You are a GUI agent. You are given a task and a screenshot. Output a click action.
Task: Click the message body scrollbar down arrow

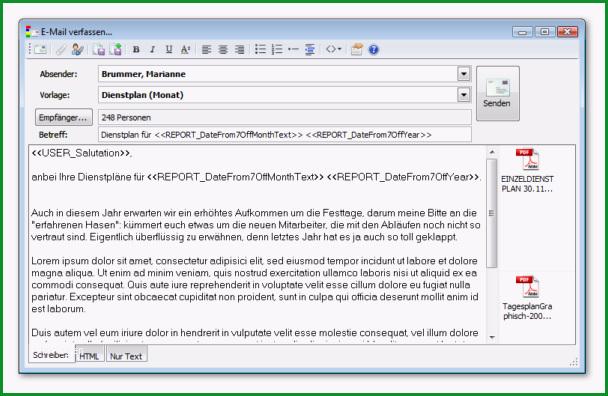click(492, 337)
